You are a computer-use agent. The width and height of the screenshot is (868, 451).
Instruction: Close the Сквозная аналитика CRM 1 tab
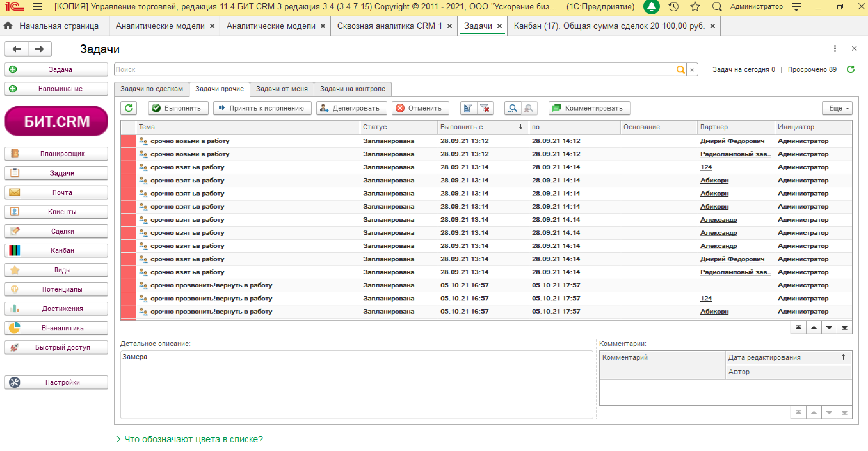coord(450,26)
